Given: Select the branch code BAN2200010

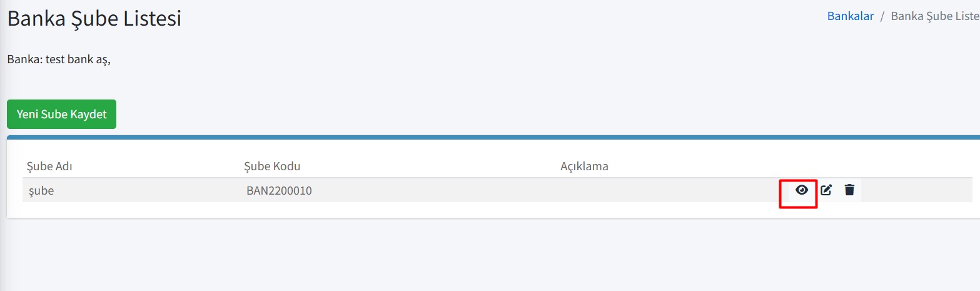Looking at the screenshot, I should [x=279, y=191].
